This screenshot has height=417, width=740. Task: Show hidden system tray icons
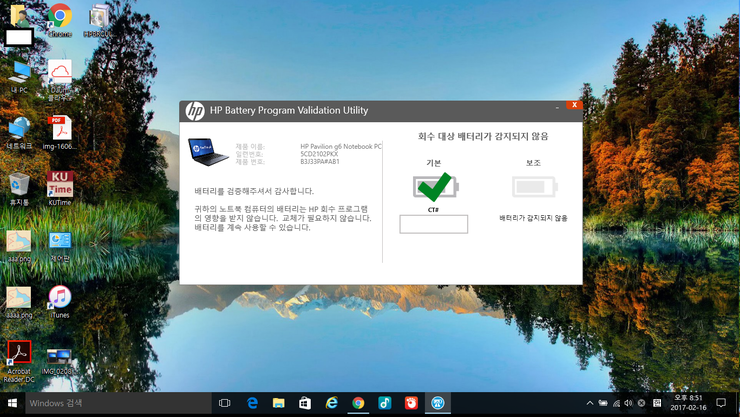(590, 403)
